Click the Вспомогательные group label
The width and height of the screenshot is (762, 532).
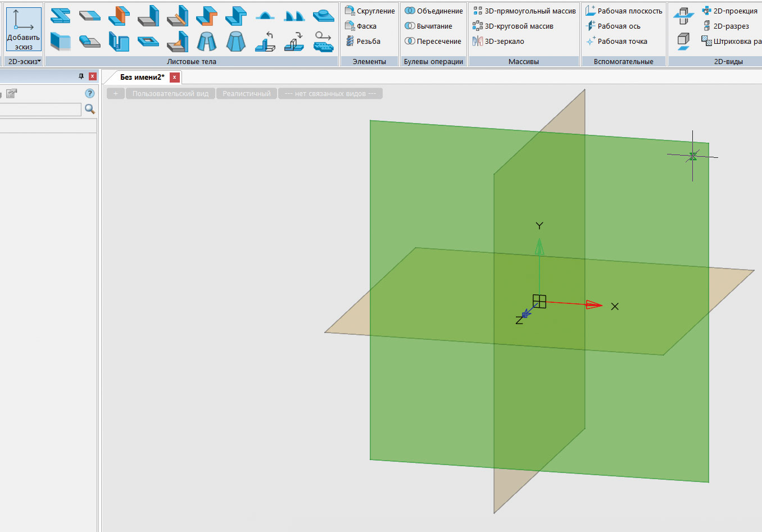(624, 62)
